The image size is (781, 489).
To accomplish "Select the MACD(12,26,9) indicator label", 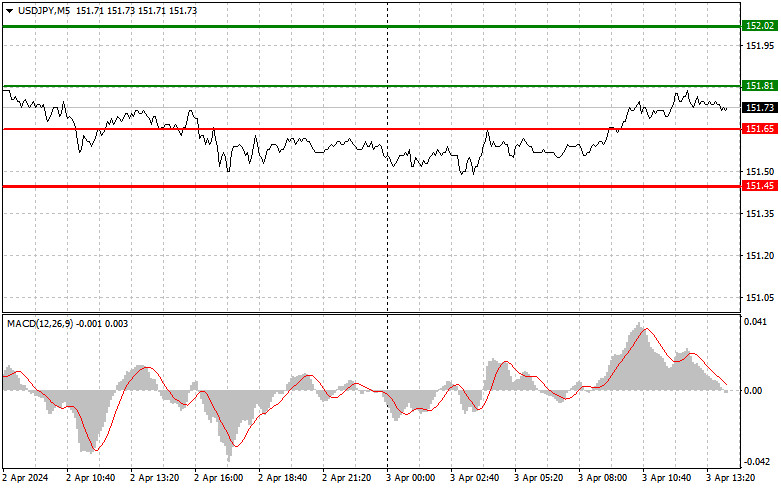I will pos(40,324).
